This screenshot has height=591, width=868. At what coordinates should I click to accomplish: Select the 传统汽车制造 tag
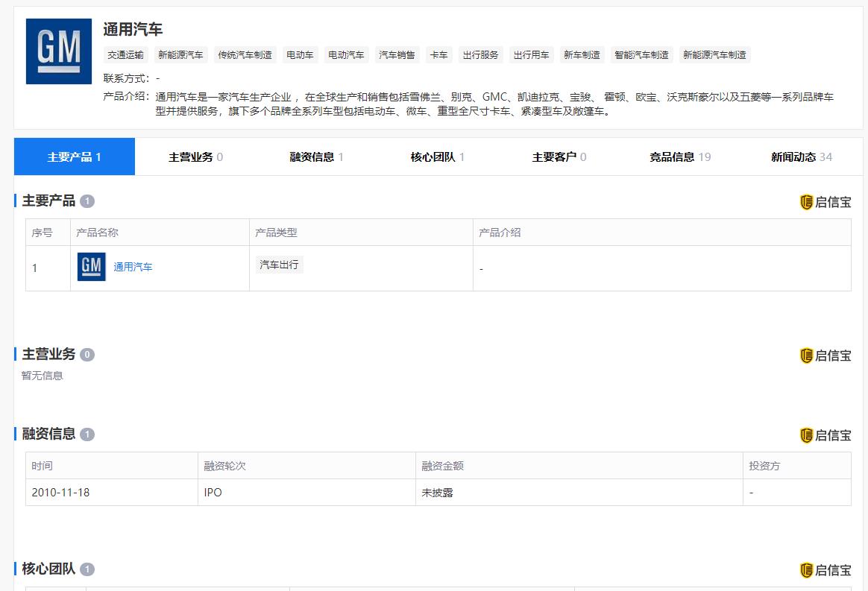click(245, 55)
